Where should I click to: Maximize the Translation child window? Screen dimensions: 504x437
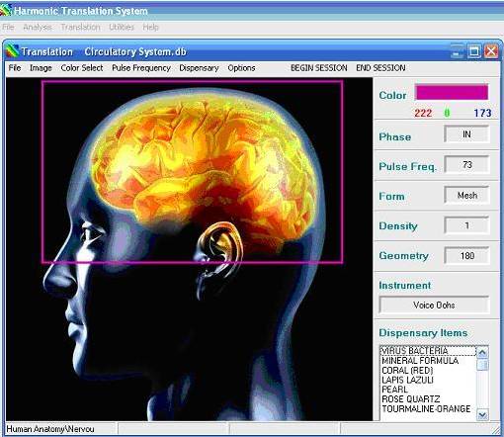click(x=474, y=51)
